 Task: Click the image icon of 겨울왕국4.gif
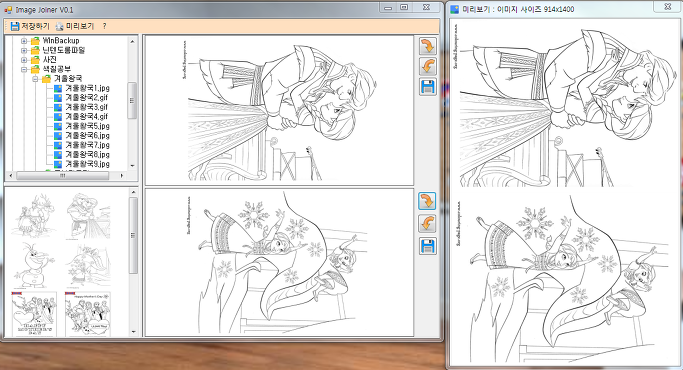[58, 117]
